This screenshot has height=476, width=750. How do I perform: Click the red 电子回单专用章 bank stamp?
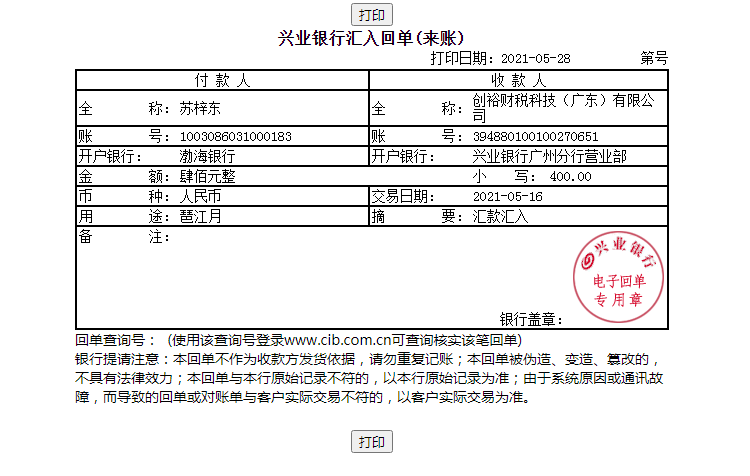[x=618, y=277]
